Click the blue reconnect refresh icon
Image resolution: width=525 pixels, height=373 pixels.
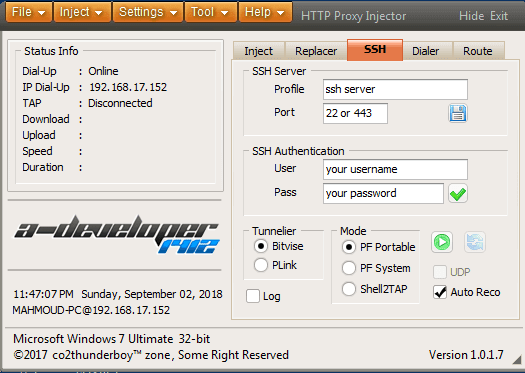click(475, 242)
